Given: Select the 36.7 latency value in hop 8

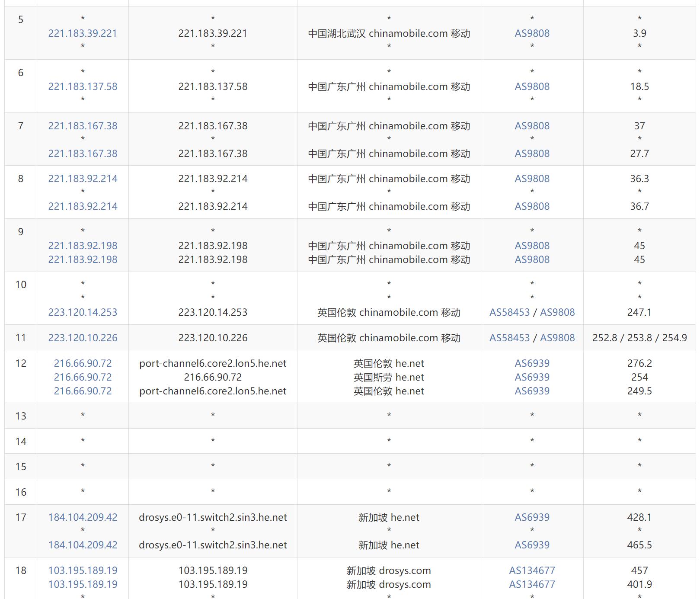Looking at the screenshot, I should (x=639, y=206).
